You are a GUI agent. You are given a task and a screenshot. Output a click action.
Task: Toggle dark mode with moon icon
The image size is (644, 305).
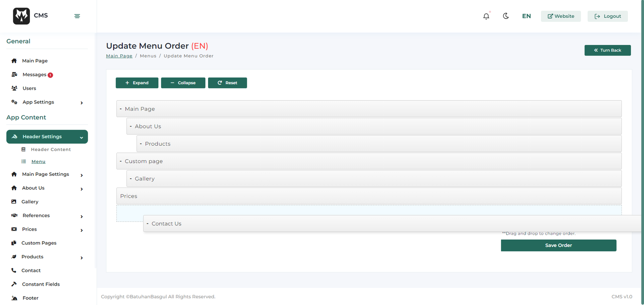click(x=506, y=16)
